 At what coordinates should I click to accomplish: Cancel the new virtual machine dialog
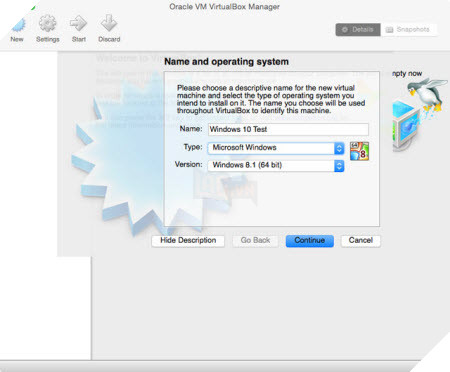[361, 241]
